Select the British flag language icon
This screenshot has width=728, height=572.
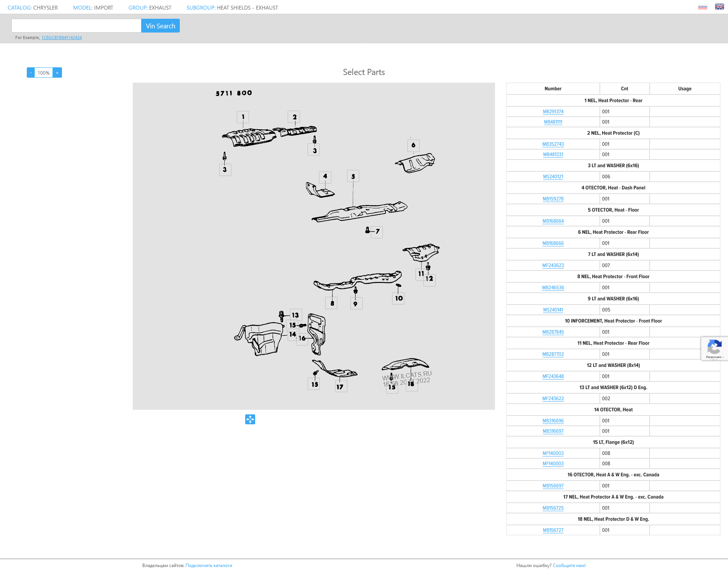click(x=719, y=7)
